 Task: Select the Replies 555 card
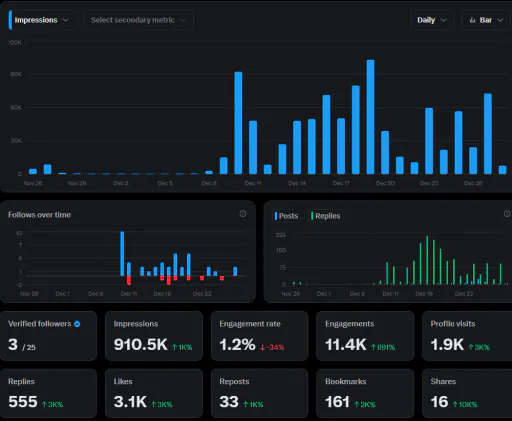click(x=48, y=393)
